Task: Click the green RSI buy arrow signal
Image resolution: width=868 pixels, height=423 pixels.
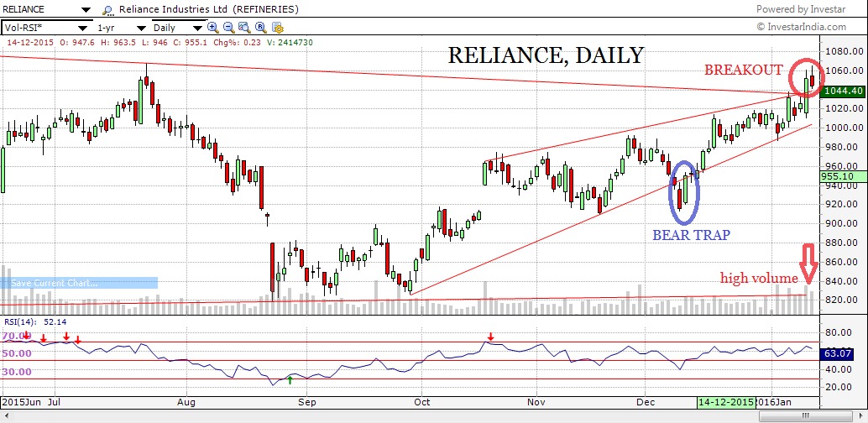Action: [x=290, y=379]
